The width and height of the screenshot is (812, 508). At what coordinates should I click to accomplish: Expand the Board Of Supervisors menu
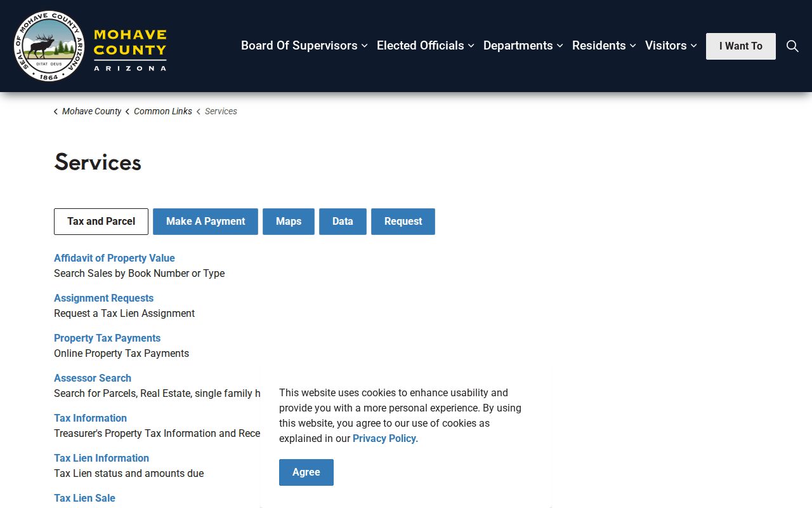pyautogui.click(x=304, y=46)
